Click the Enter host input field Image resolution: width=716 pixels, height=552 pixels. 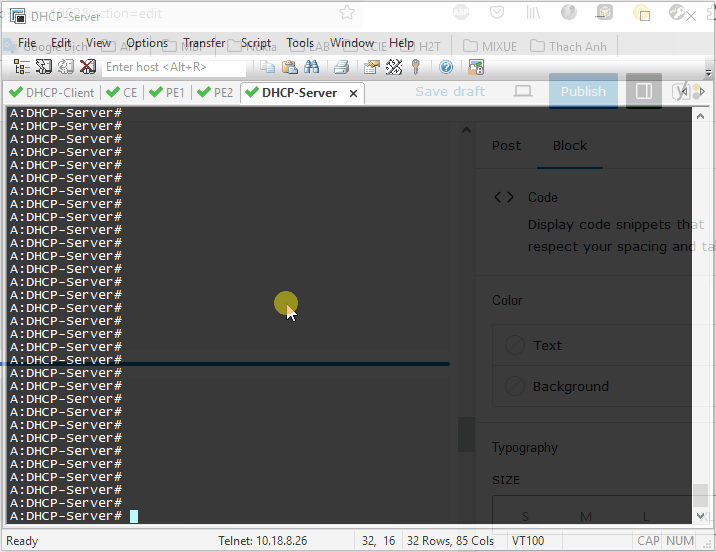(174, 67)
